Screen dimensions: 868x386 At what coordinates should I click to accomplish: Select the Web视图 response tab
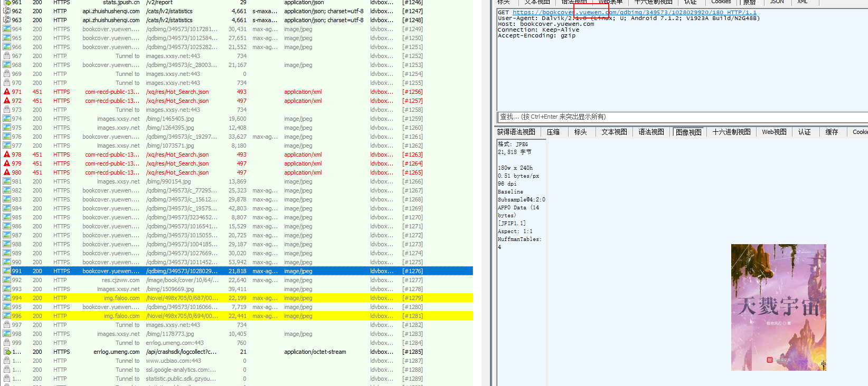pos(774,132)
